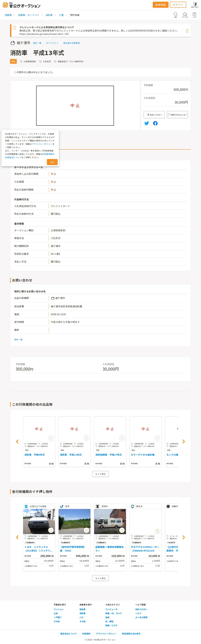The image size is (201, 644).
Task: Go to 三菱 breadcrumb
Action: pyautogui.click(x=61, y=15)
